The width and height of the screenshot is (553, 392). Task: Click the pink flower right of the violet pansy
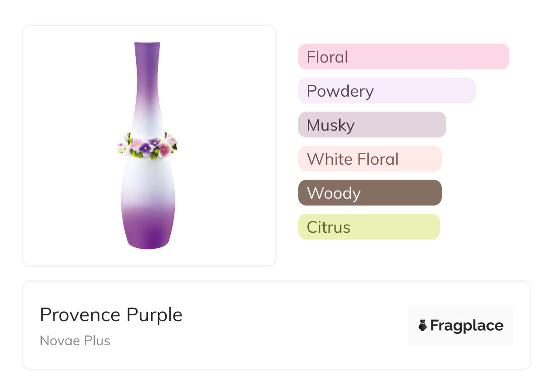[164, 149]
